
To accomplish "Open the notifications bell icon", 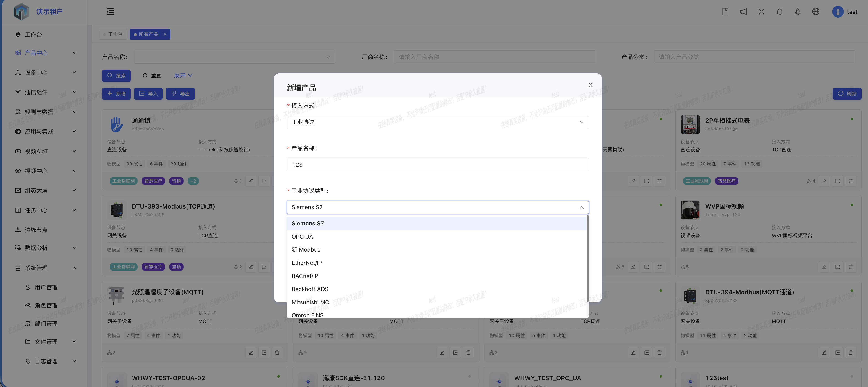I will (780, 12).
